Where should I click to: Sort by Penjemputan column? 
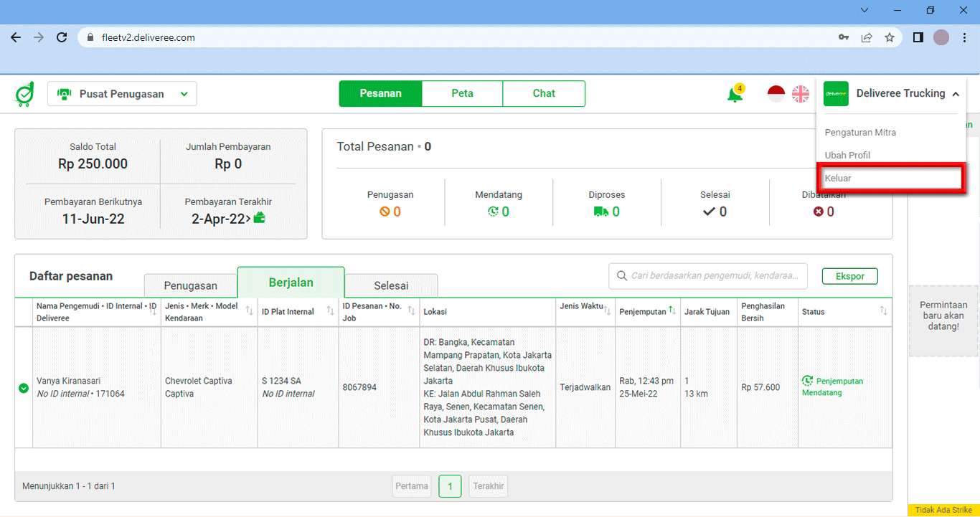(x=672, y=310)
